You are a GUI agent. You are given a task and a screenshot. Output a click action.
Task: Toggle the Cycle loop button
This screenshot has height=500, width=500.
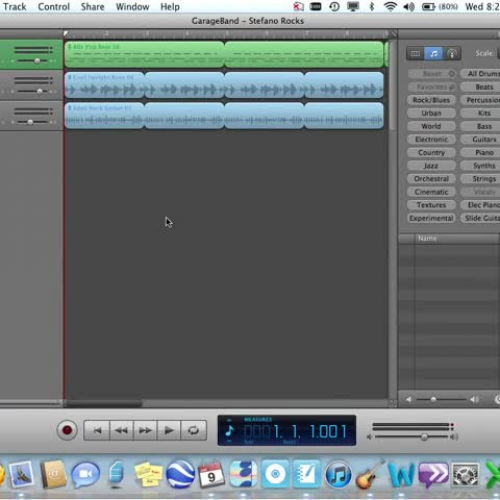click(193, 430)
